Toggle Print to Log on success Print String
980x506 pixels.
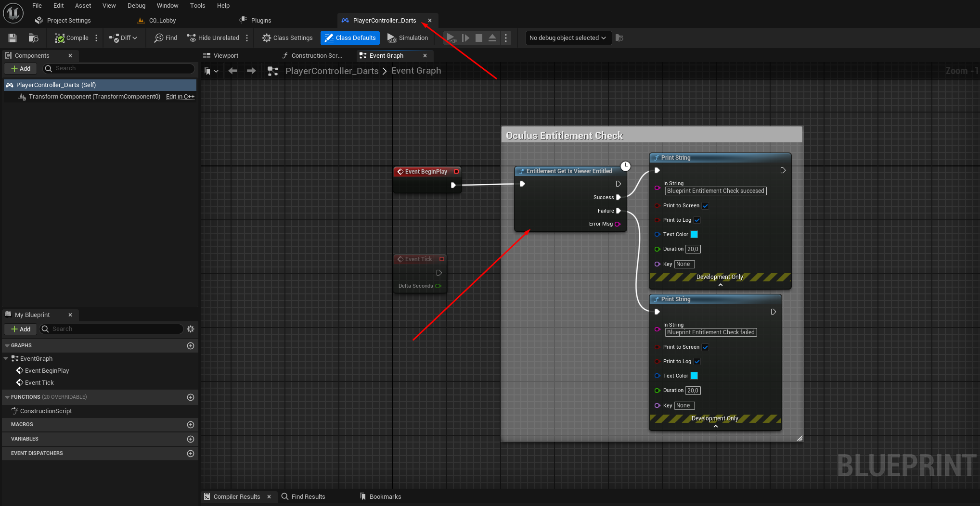pos(697,220)
